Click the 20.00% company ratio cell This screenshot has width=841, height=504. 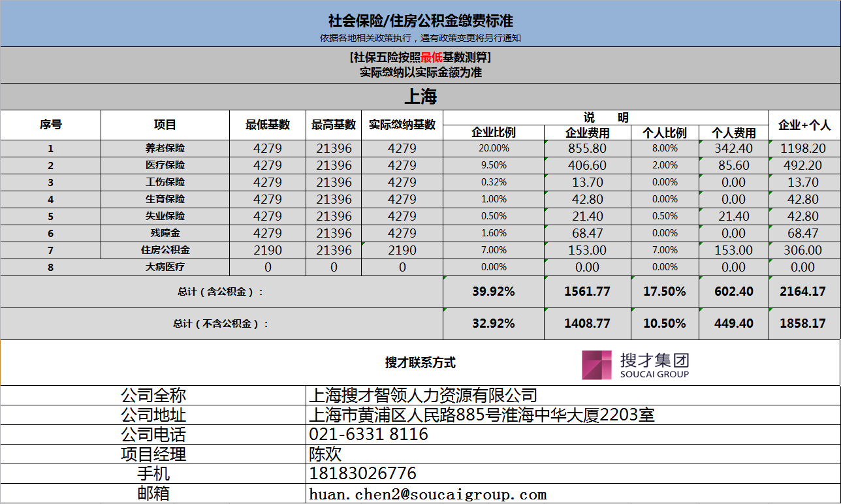[494, 148]
